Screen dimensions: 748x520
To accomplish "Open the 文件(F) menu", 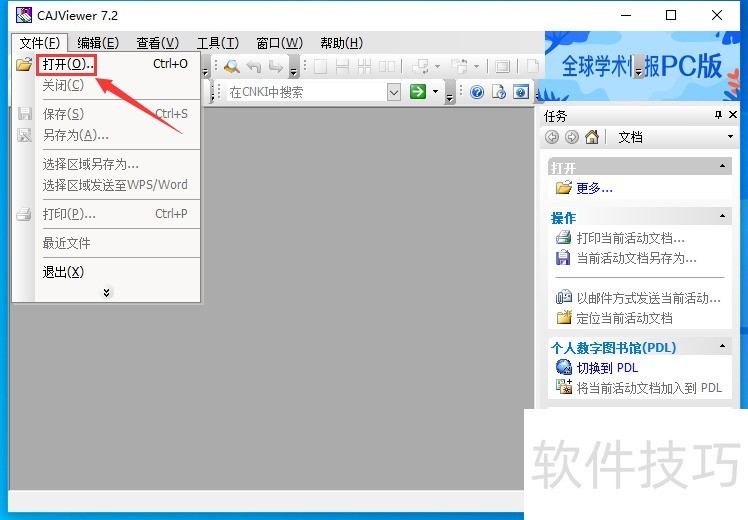I will click(40, 43).
